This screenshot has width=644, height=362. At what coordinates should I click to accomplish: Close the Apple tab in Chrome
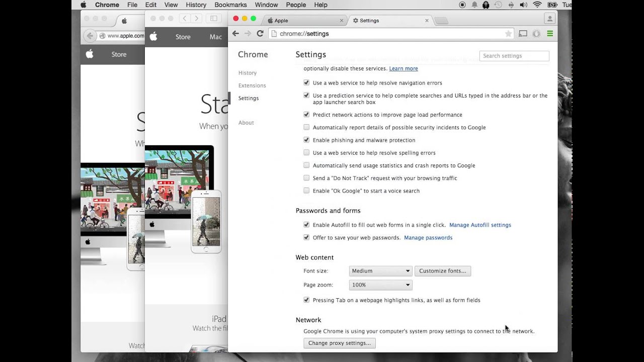coord(342,21)
